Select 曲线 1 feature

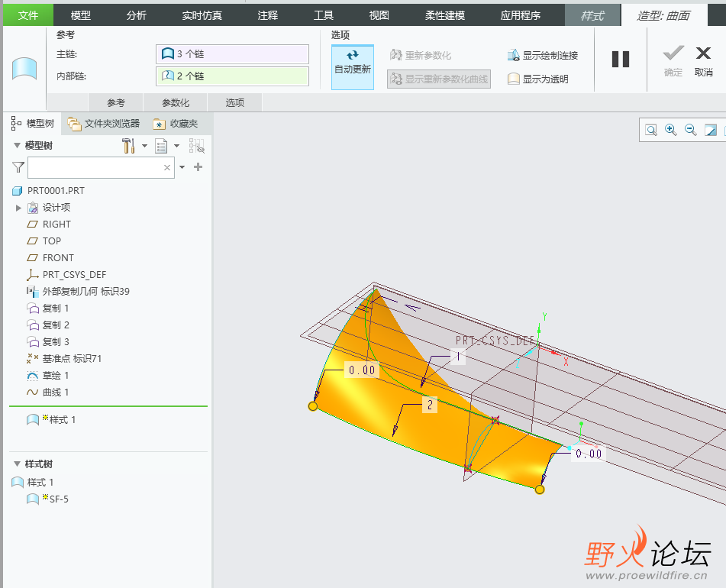[47, 393]
